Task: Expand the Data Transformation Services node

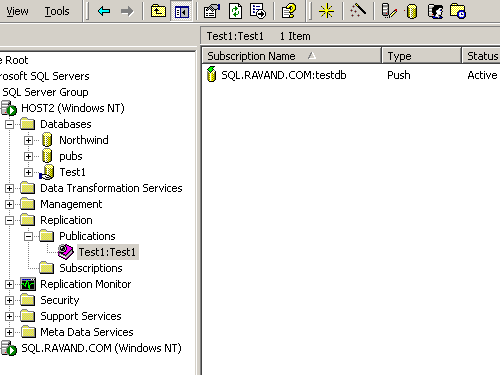Action: pos(9,188)
